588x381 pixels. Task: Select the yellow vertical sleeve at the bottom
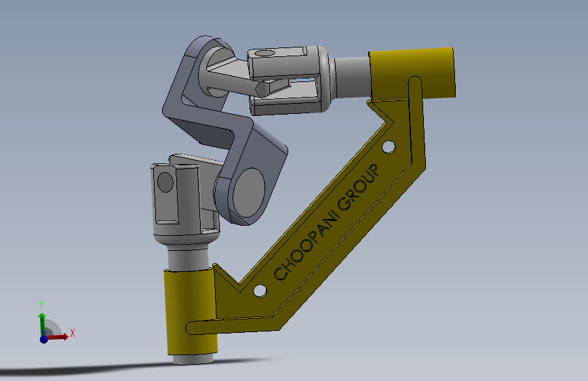(190, 313)
